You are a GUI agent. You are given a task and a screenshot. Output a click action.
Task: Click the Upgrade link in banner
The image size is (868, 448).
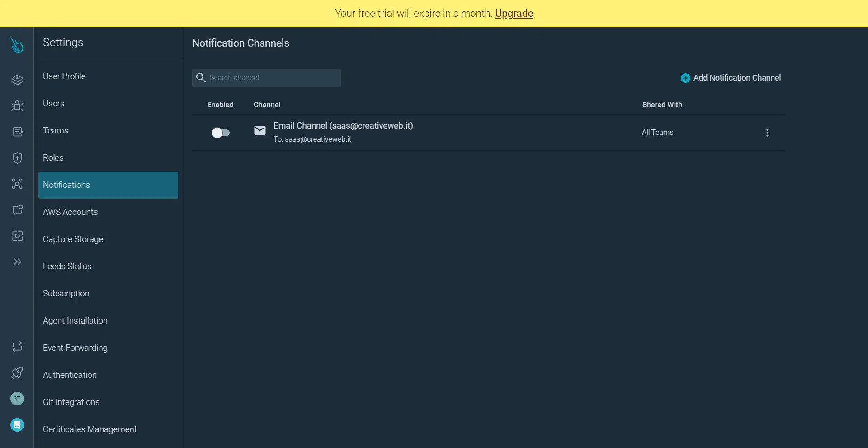tap(514, 14)
